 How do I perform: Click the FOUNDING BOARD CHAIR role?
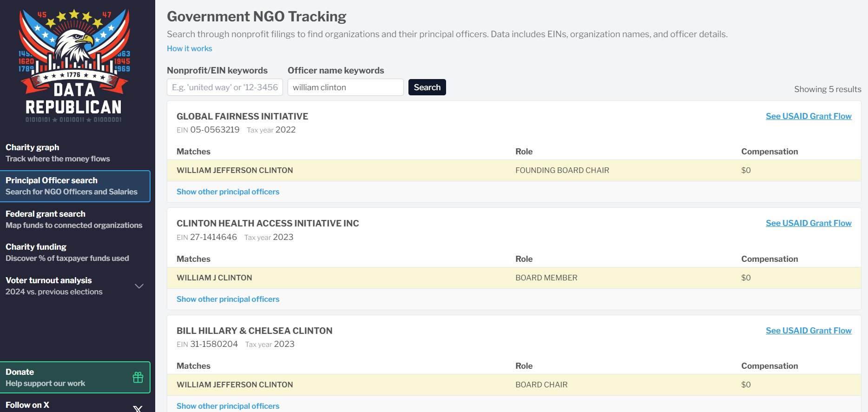click(x=562, y=170)
